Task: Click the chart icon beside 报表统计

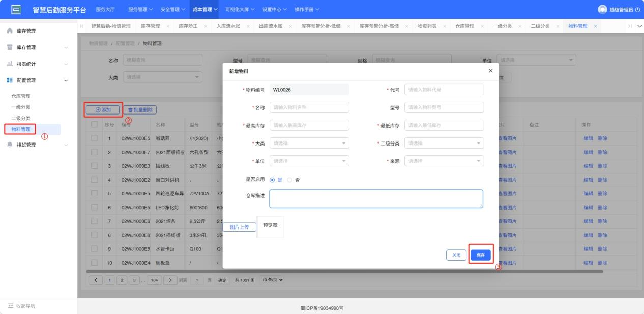Action: click(10, 64)
